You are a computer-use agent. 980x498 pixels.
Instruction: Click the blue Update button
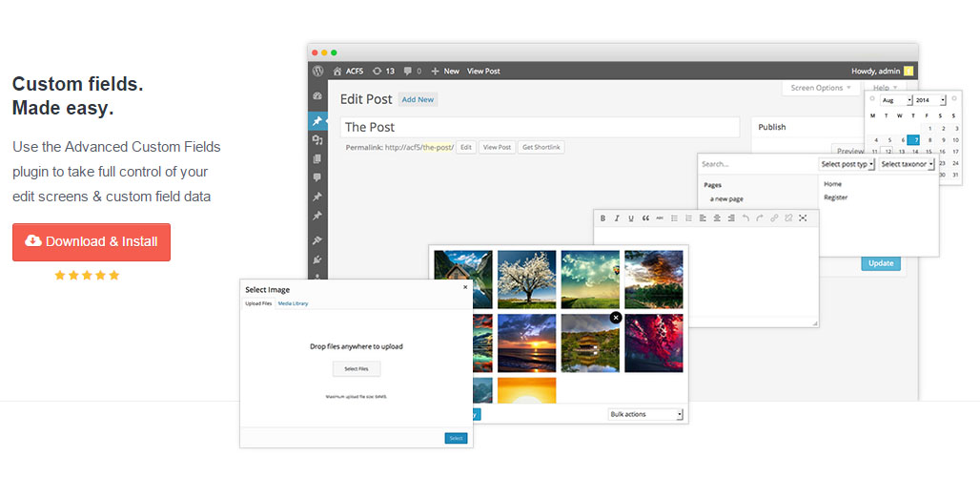(x=881, y=263)
